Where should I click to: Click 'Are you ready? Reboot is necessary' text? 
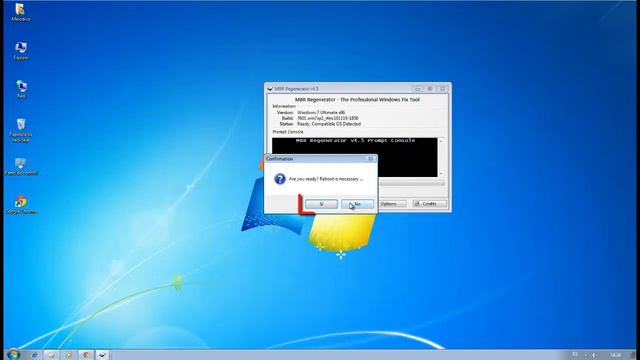tap(326, 179)
